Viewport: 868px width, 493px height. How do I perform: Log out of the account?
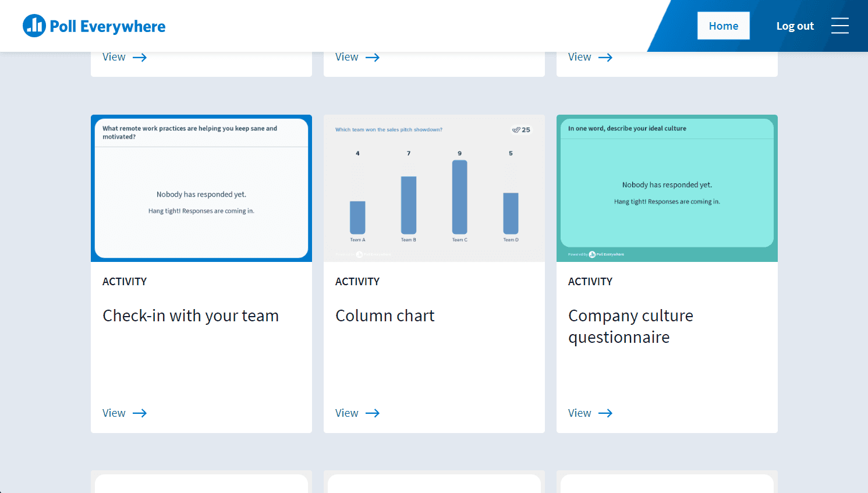[x=795, y=26]
